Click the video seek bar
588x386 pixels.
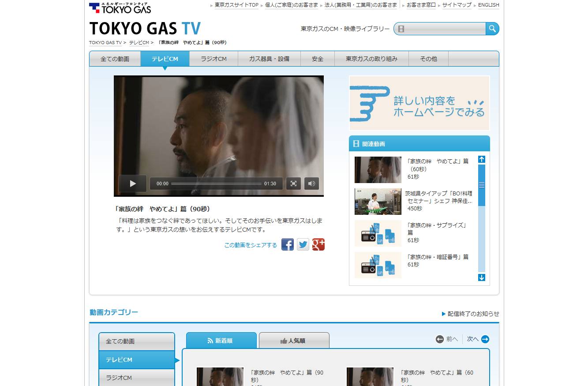[216, 184]
